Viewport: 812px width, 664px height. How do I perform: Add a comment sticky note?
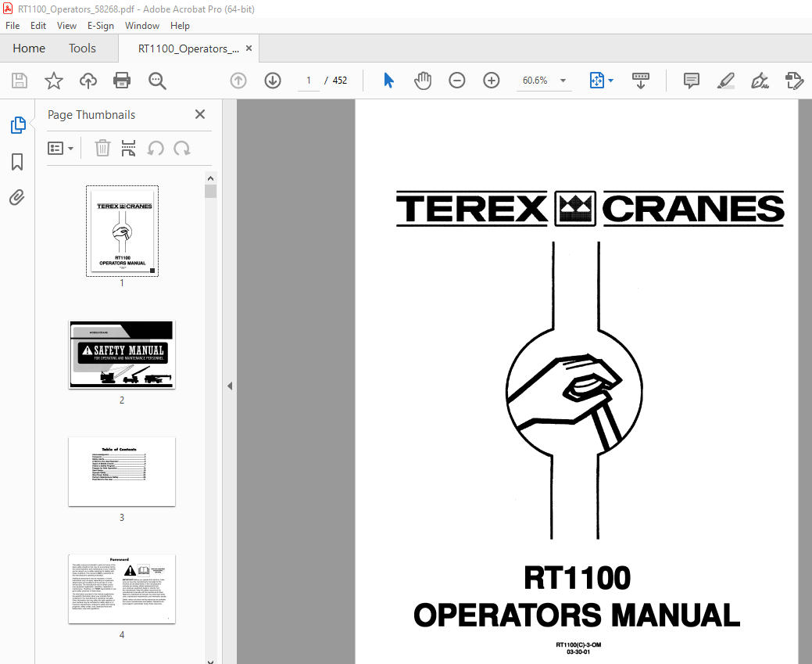point(692,81)
